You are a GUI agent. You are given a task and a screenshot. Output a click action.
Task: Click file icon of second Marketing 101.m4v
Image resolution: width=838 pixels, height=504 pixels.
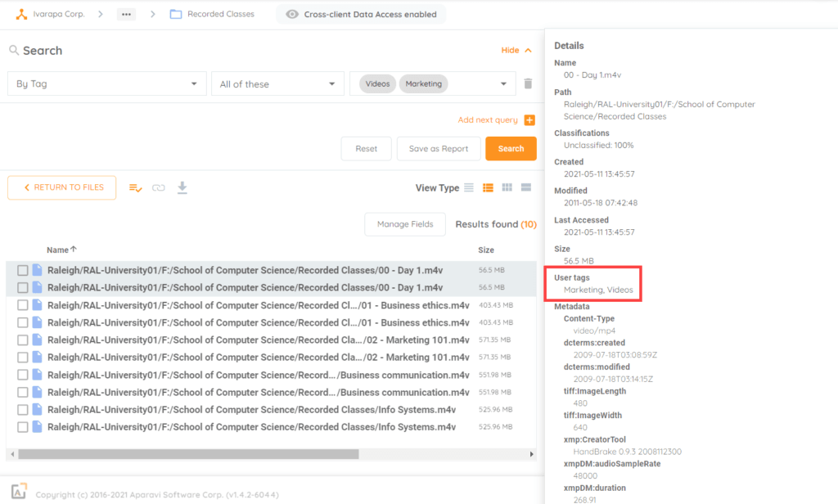point(37,357)
